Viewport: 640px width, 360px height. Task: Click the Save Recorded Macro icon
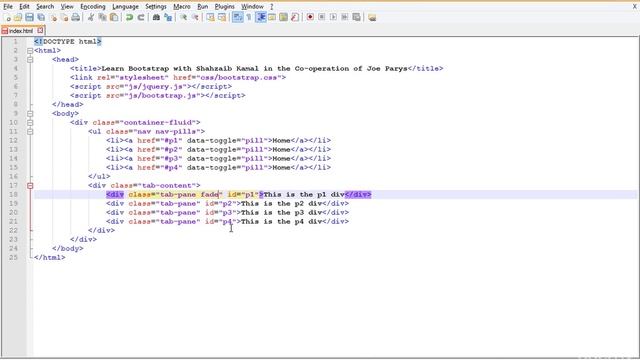coord(356,18)
